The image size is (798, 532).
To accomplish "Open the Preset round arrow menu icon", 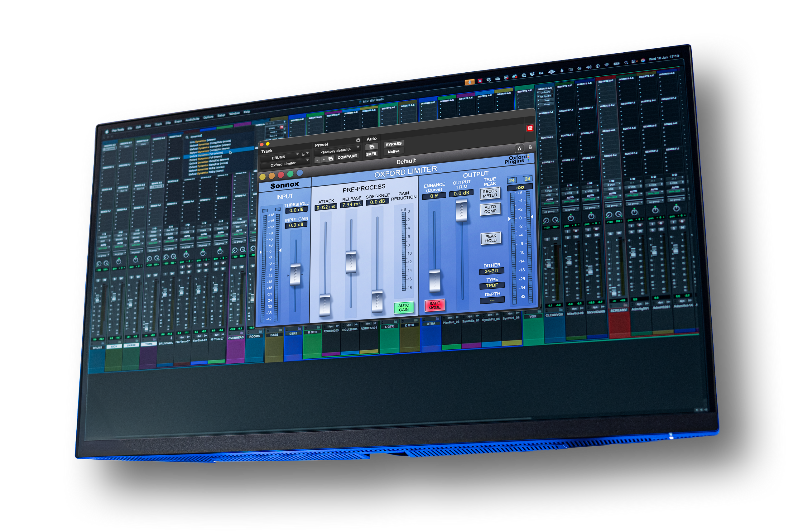I will tap(358, 140).
